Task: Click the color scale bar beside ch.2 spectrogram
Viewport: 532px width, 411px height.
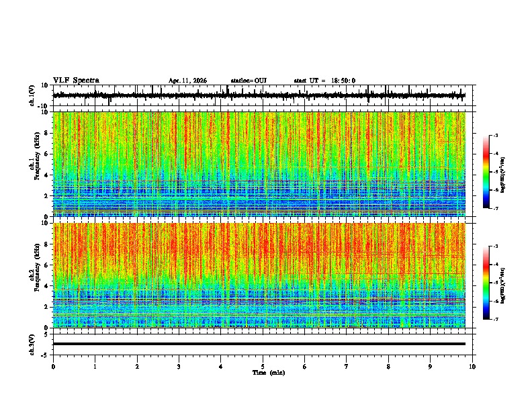Action: [x=486, y=283]
